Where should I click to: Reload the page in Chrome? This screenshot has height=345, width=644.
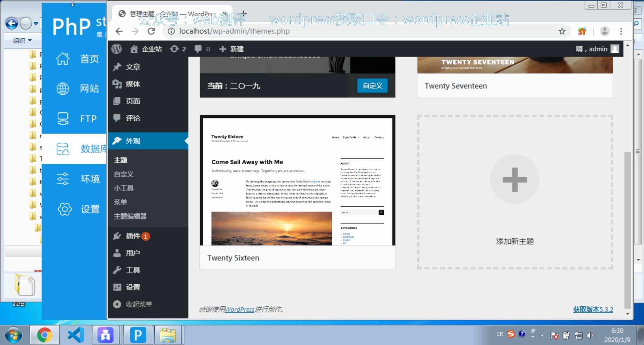151,31
